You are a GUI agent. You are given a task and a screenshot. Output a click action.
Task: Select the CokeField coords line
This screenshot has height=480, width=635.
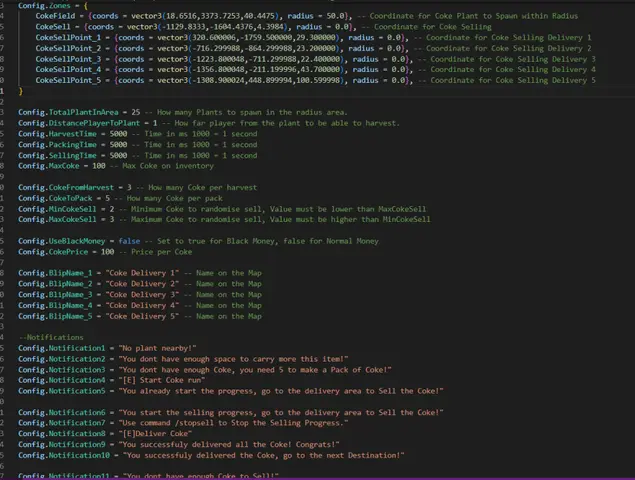tap(307, 16)
